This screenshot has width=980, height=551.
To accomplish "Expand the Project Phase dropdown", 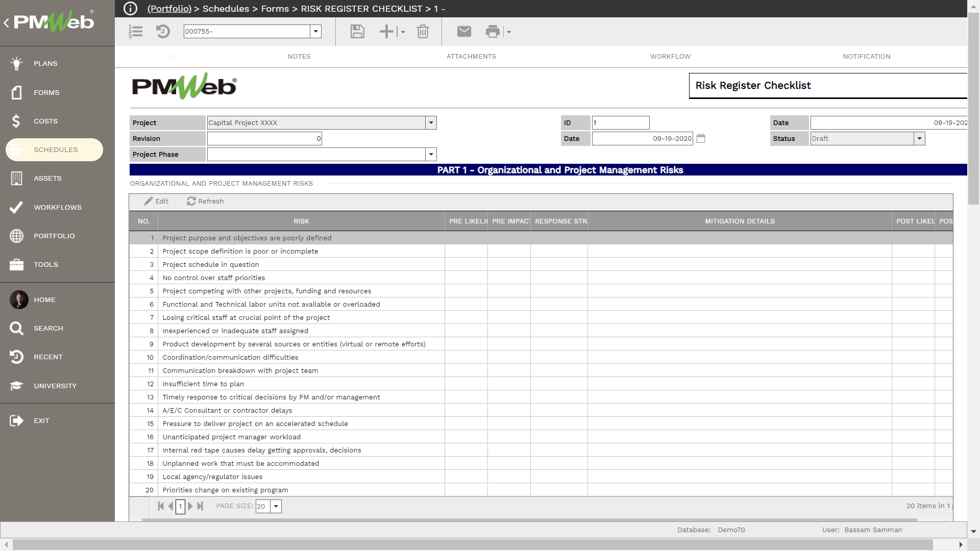I will pos(431,154).
